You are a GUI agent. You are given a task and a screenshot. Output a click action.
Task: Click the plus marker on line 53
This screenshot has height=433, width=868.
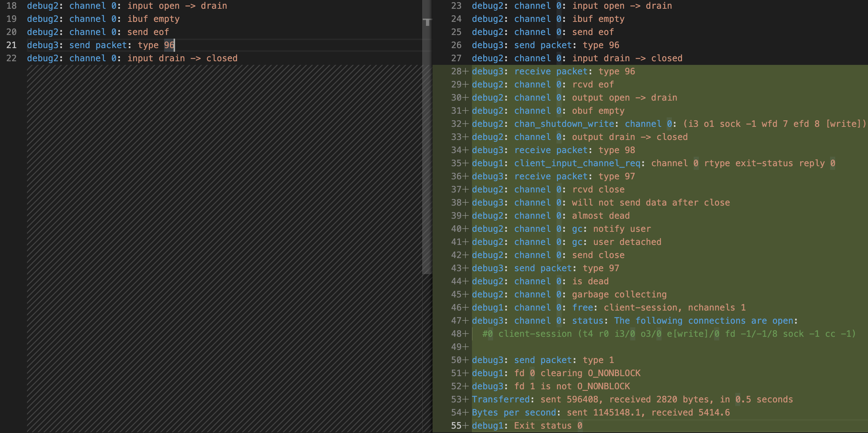pyautogui.click(x=465, y=399)
